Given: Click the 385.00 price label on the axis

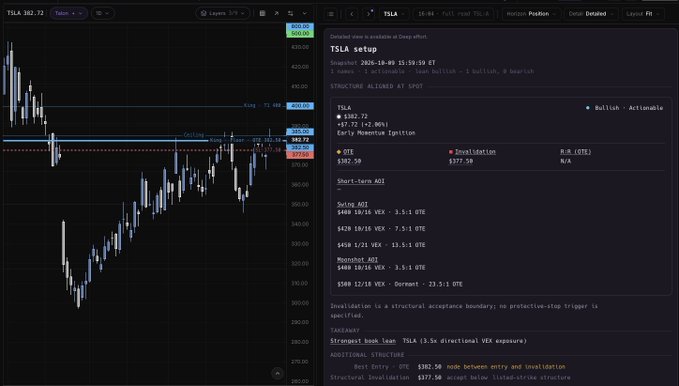Looking at the screenshot, I should tap(300, 132).
